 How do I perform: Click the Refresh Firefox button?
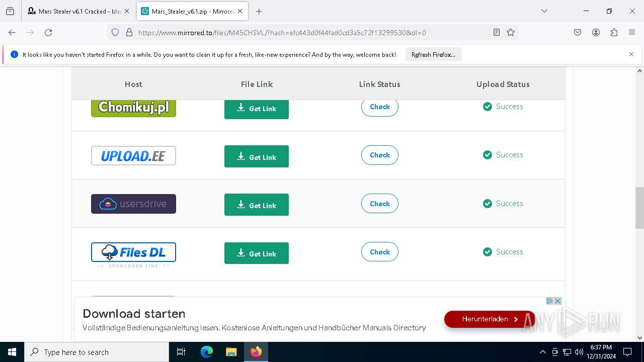point(433,54)
